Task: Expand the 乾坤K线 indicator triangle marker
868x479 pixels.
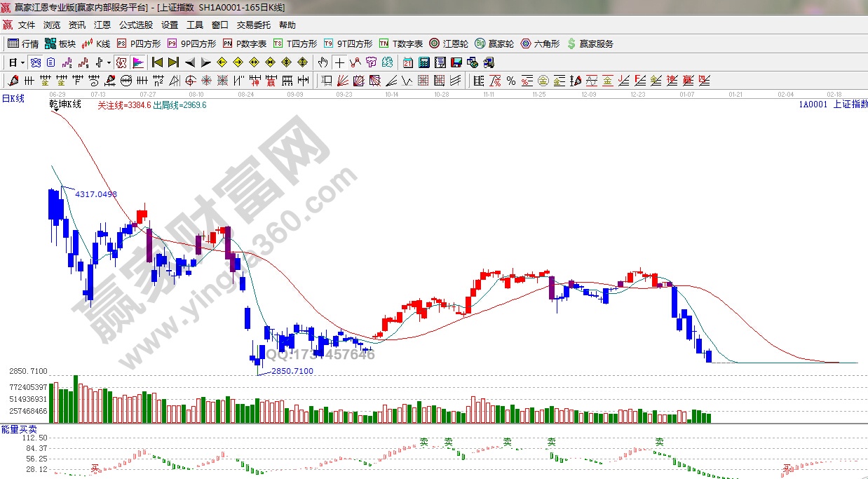Action: [55, 110]
